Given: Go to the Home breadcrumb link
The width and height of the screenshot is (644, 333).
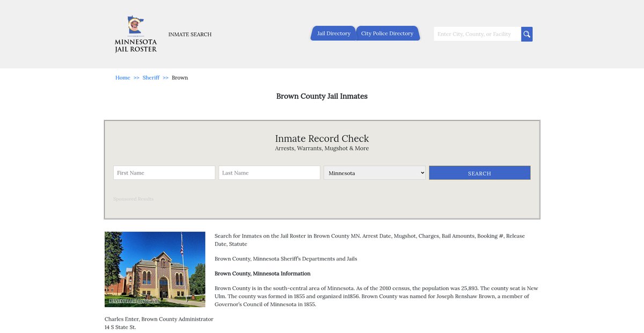Looking at the screenshot, I should coord(122,78).
